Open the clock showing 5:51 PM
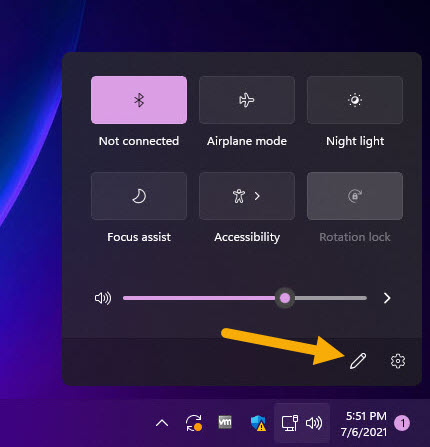The height and width of the screenshot is (447, 430). 366,416
